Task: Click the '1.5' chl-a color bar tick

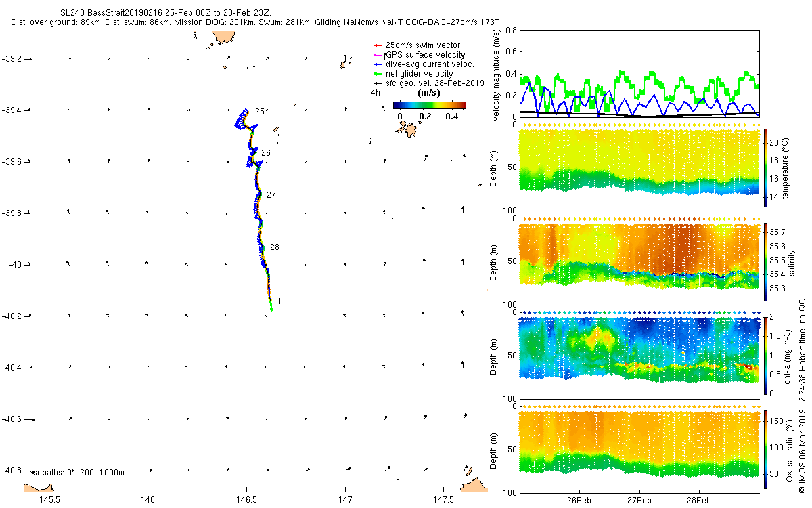Action: [x=775, y=335]
